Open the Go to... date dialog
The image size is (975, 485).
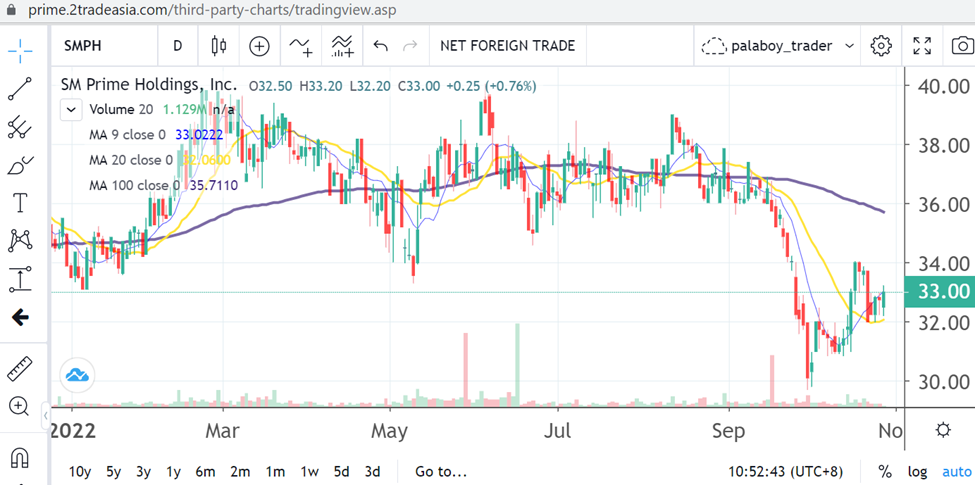(x=441, y=471)
